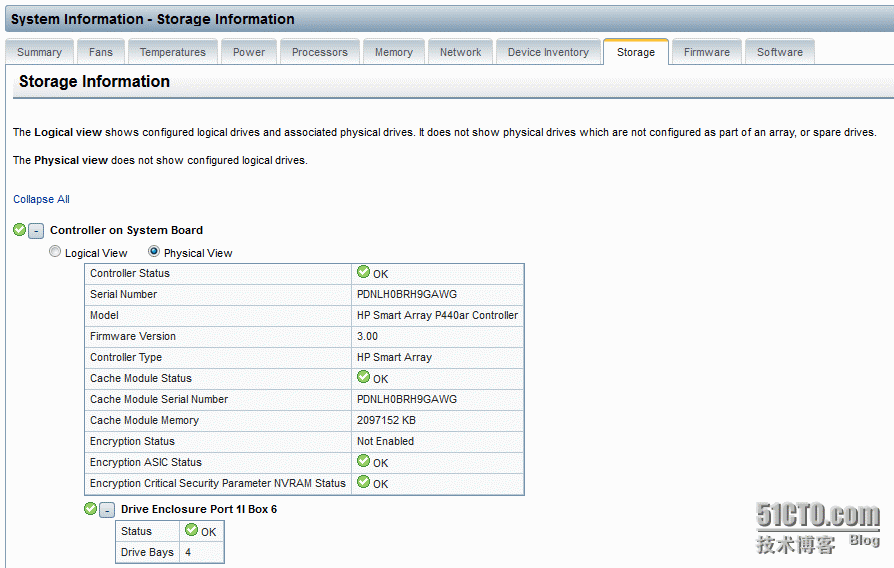
Task: Open the Device Inventory tab
Action: click(x=548, y=52)
